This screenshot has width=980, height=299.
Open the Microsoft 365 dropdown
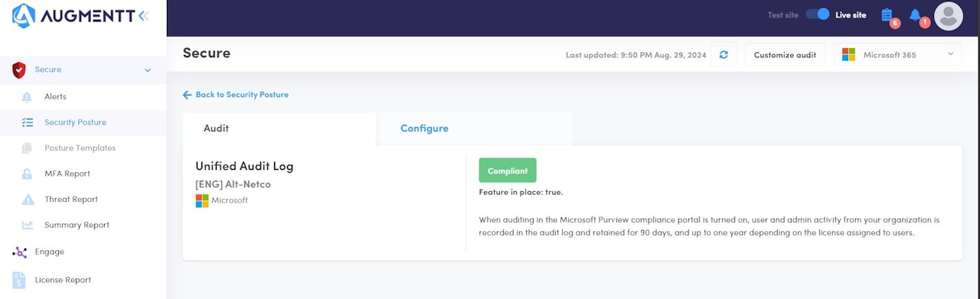898,55
